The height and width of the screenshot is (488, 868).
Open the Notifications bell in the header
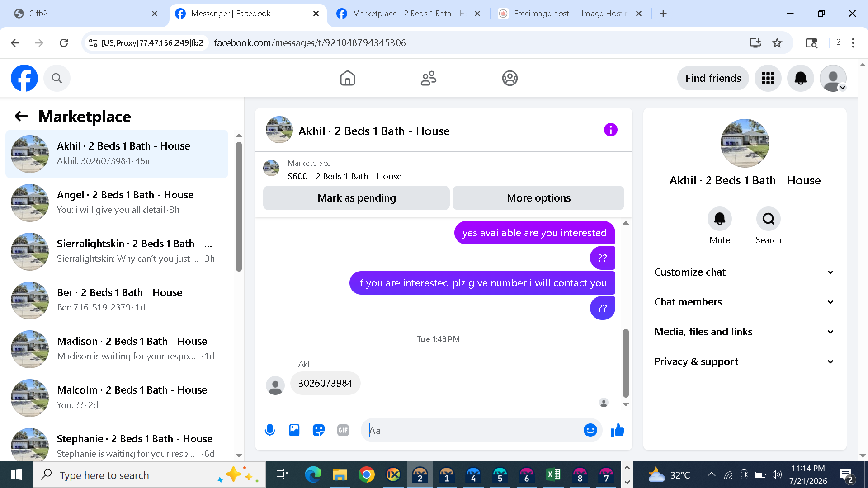tap(801, 78)
